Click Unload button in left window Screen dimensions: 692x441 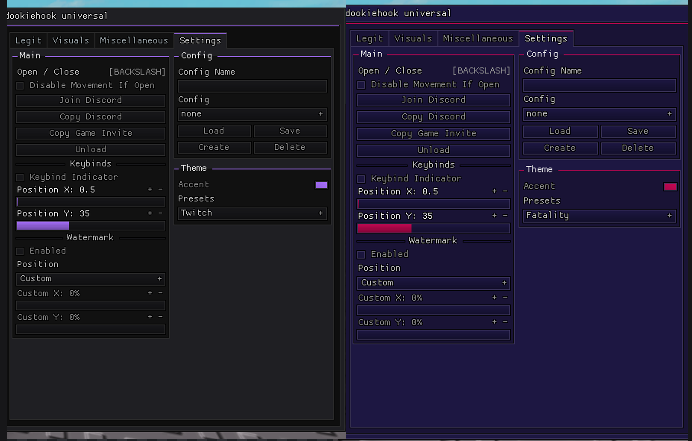90,149
